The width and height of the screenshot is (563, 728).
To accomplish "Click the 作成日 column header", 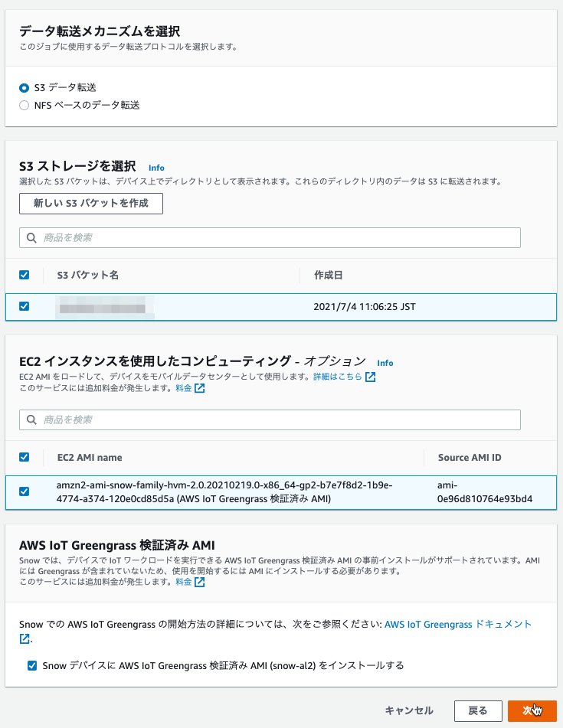I will pyautogui.click(x=329, y=276).
